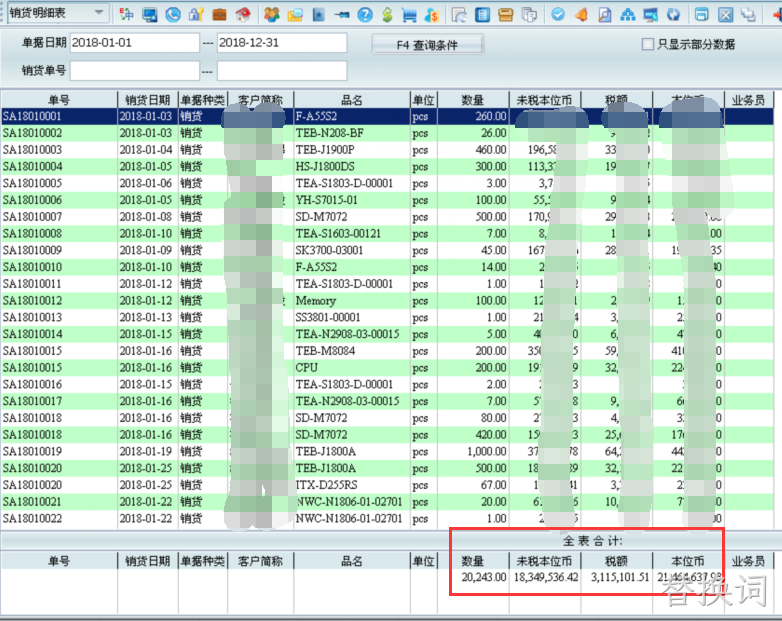Click the Memory product cell
The height and width of the screenshot is (621, 782).
[x=316, y=300]
